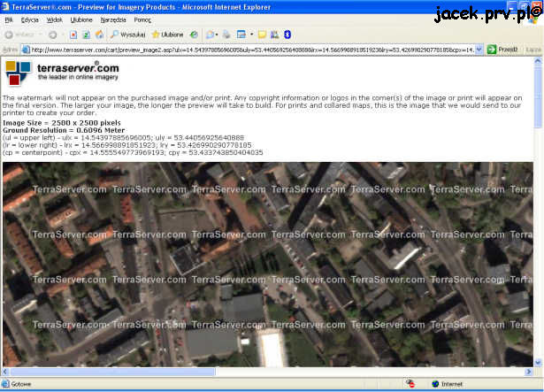Click the vertical scrollbar up arrow
Viewport: 544px width, 392px height.
[538, 61]
